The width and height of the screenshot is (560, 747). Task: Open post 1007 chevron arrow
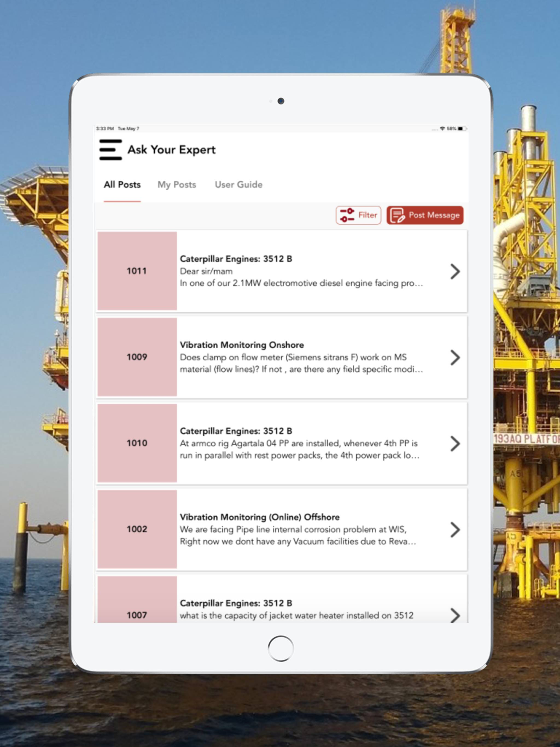455,615
